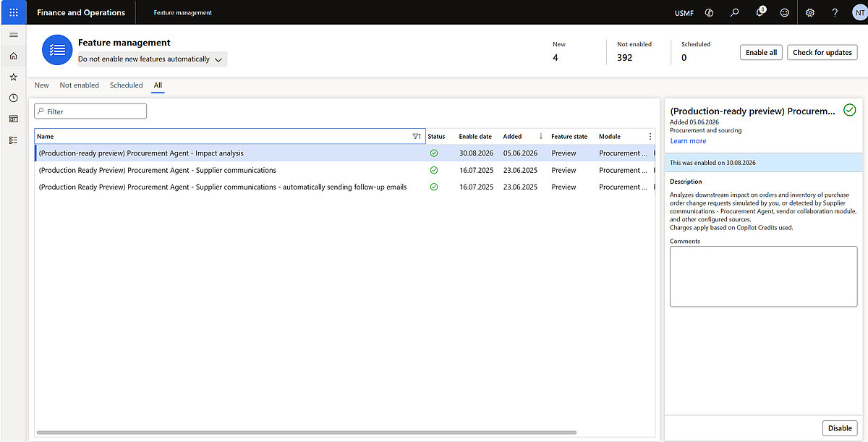Open Recent clock icon in the sidebar
The image size is (868, 442).
click(x=13, y=98)
